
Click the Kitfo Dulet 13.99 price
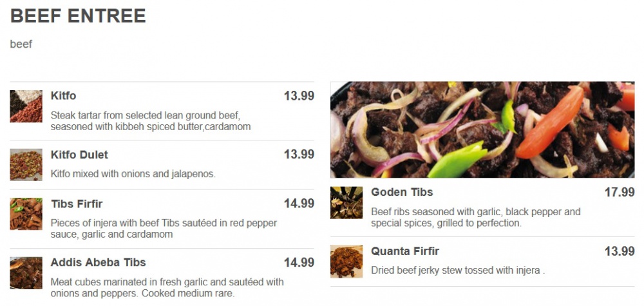(299, 155)
